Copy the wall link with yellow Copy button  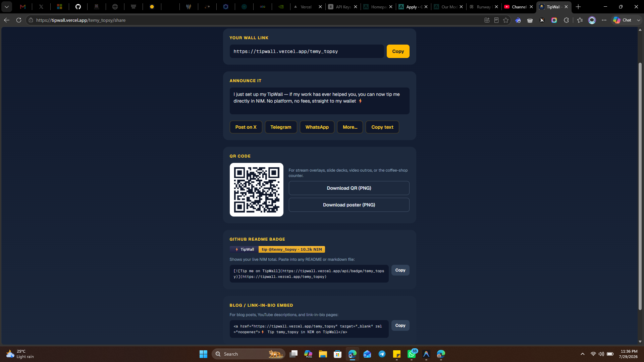[x=398, y=51]
